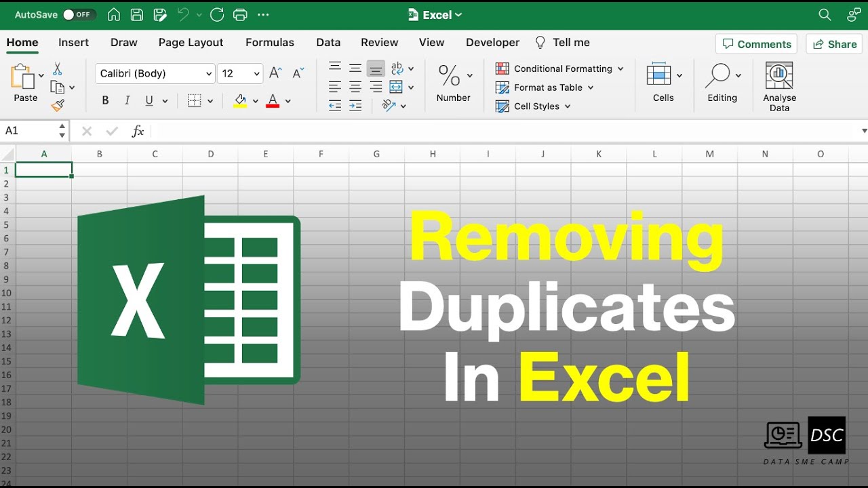
Task: Toggle the AutoSave switch
Action: tap(79, 14)
